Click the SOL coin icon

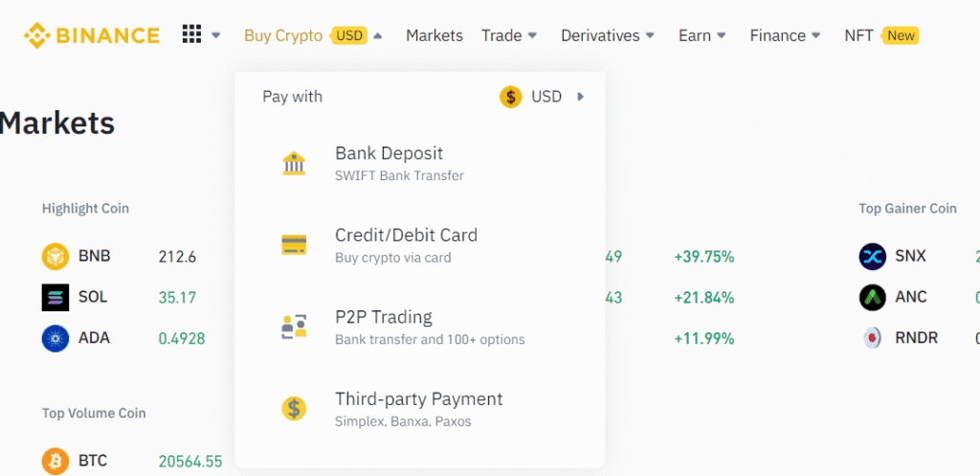[x=56, y=298]
